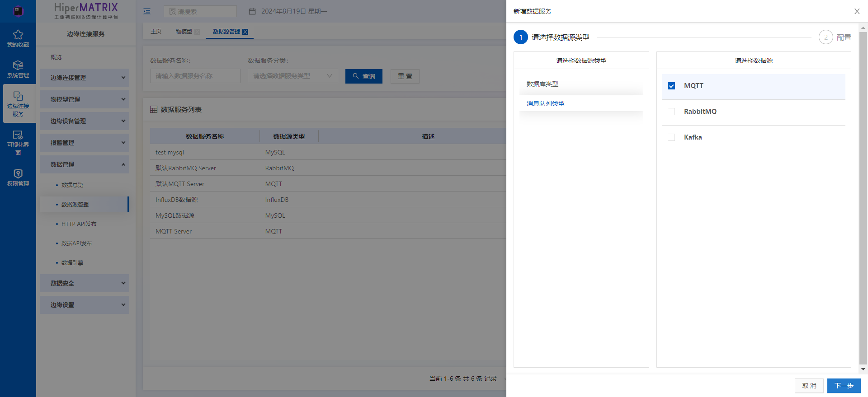Screen dimensions: 868x397
Task: Click the 数据源类型 column header
Action: [x=289, y=136]
